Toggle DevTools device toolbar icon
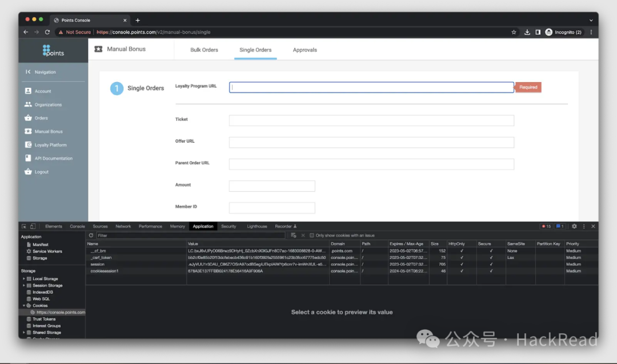Image resolution: width=617 pixels, height=364 pixels. 33,227
